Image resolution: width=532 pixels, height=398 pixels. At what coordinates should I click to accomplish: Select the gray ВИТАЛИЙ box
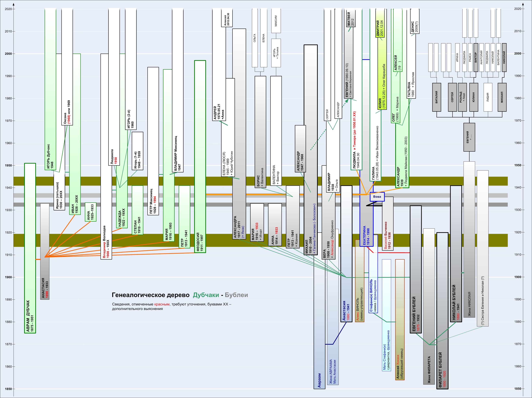[x=436, y=97]
